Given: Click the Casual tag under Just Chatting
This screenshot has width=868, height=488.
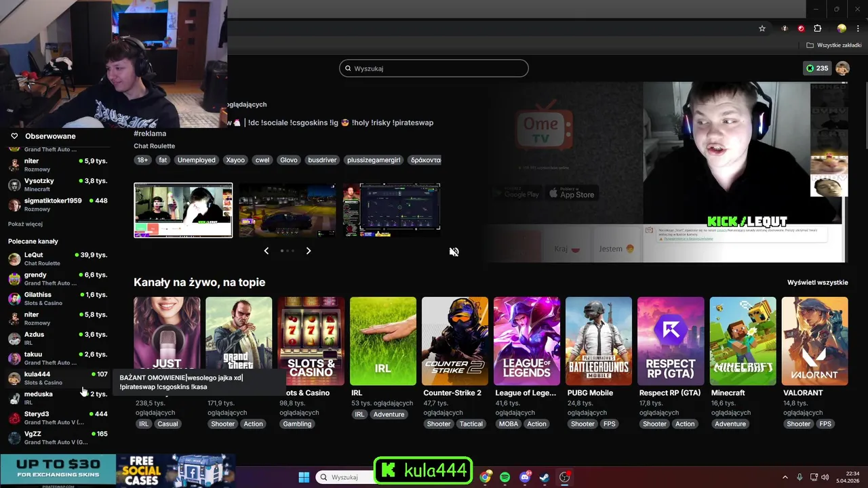Looking at the screenshot, I should [167, 424].
